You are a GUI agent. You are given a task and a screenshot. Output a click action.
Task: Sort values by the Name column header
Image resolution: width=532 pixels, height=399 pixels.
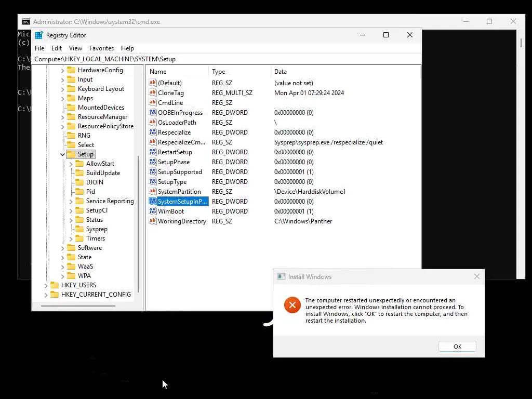[178, 72]
